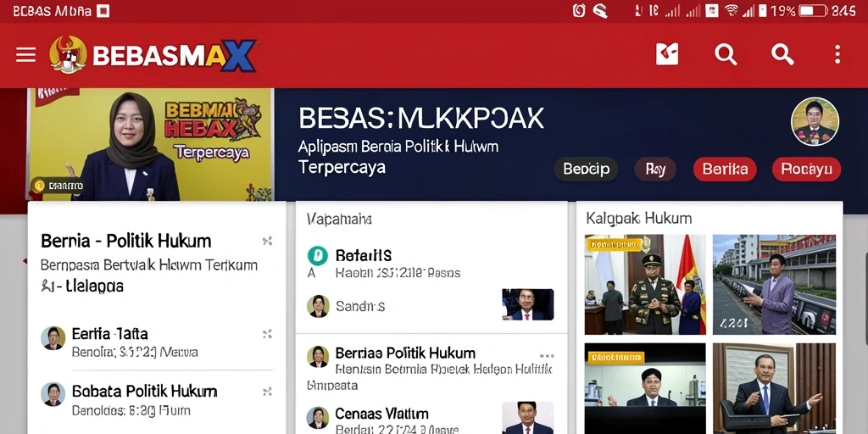Open the Cenaas Vlatlum entry title
868x434 pixels.
382,414
